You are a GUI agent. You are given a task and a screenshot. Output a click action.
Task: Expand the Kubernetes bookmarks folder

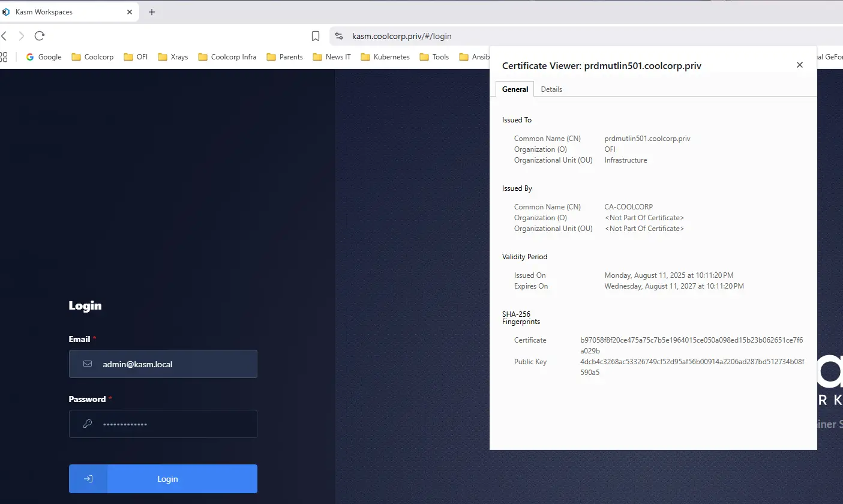pyautogui.click(x=385, y=57)
